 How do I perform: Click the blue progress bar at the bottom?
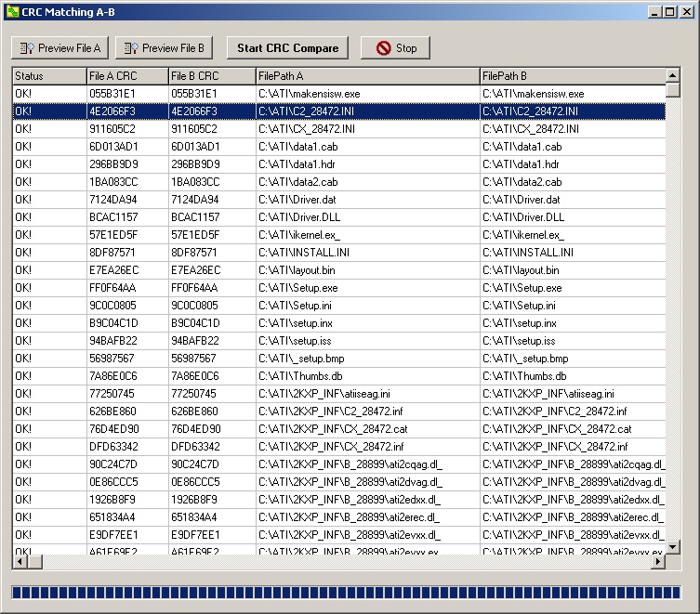tap(347, 593)
